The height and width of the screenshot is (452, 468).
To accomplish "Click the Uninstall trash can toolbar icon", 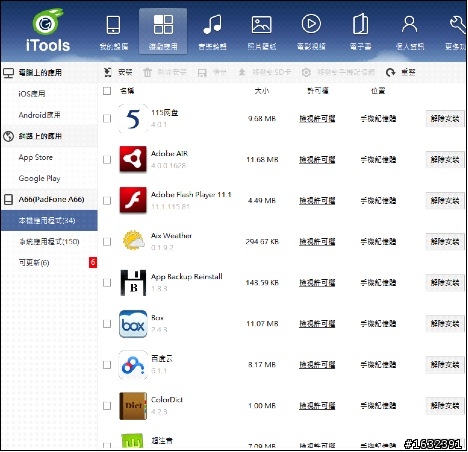I will 147,72.
